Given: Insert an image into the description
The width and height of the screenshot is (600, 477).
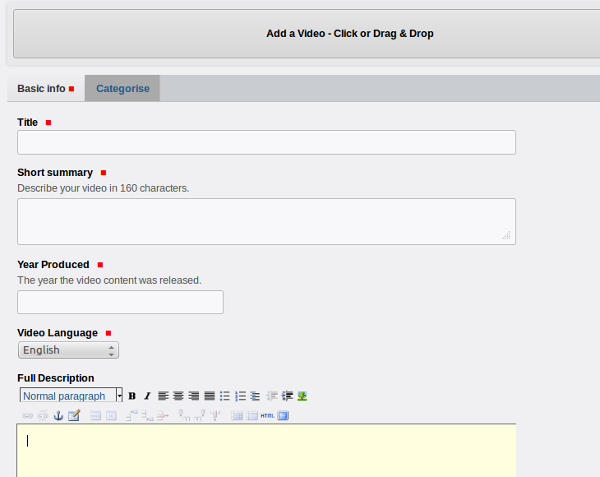Looking at the screenshot, I should pyautogui.click(x=302, y=396).
